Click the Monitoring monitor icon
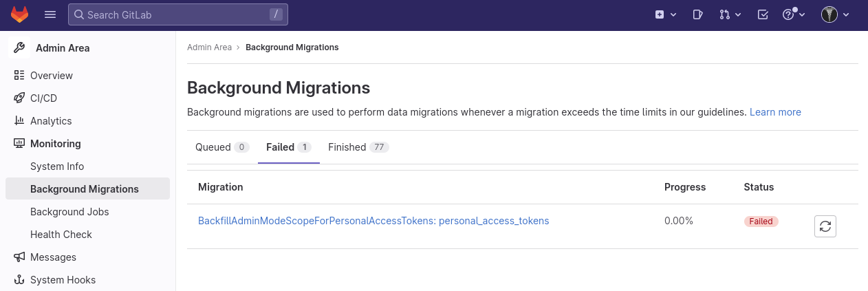 pyautogui.click(x=19, y=144)
